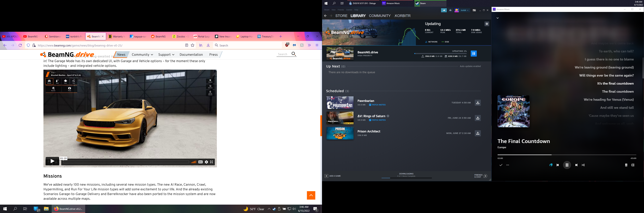Open Firefox downloads panel
644x213 pixels.
click(208, 45)
